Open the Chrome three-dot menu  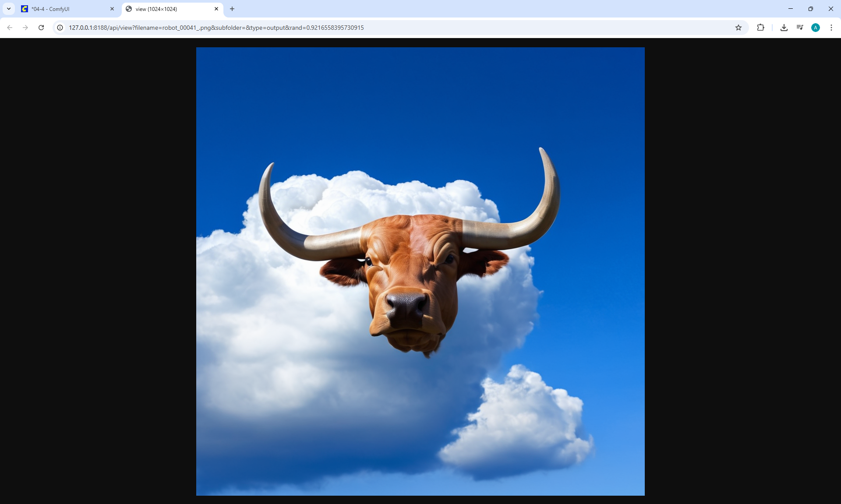[831, 28]
